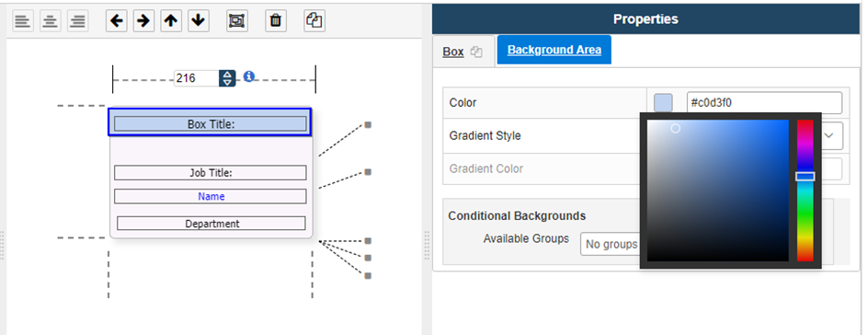This screenshot has height=335, width=868.
Task: Click the down arrow move button
Action: [x=199, y=21]
